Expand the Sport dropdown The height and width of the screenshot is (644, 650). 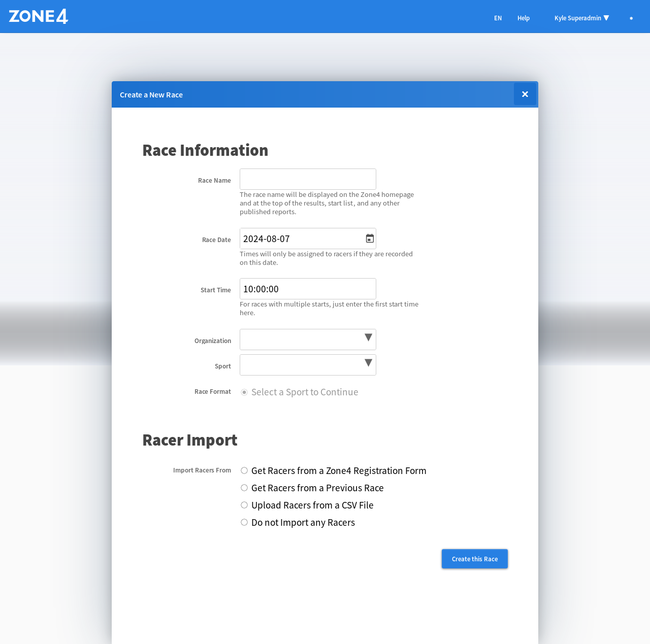click(x=308, y=365)
